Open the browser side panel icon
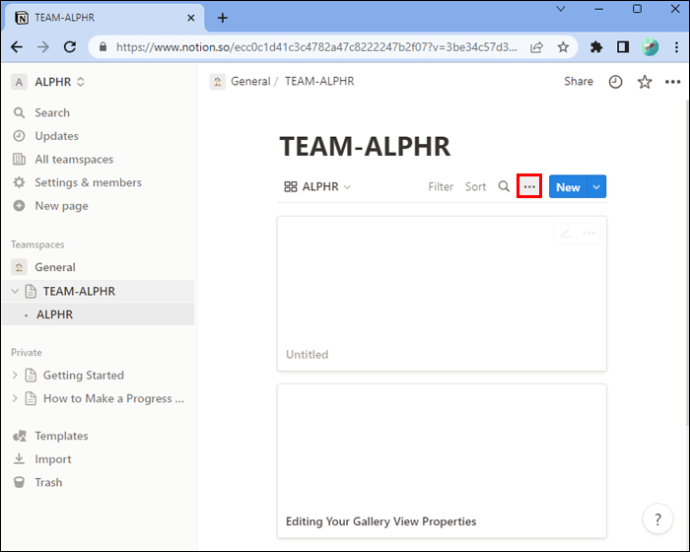Viewport: 690px width, 552px height. tap(623, 47)
